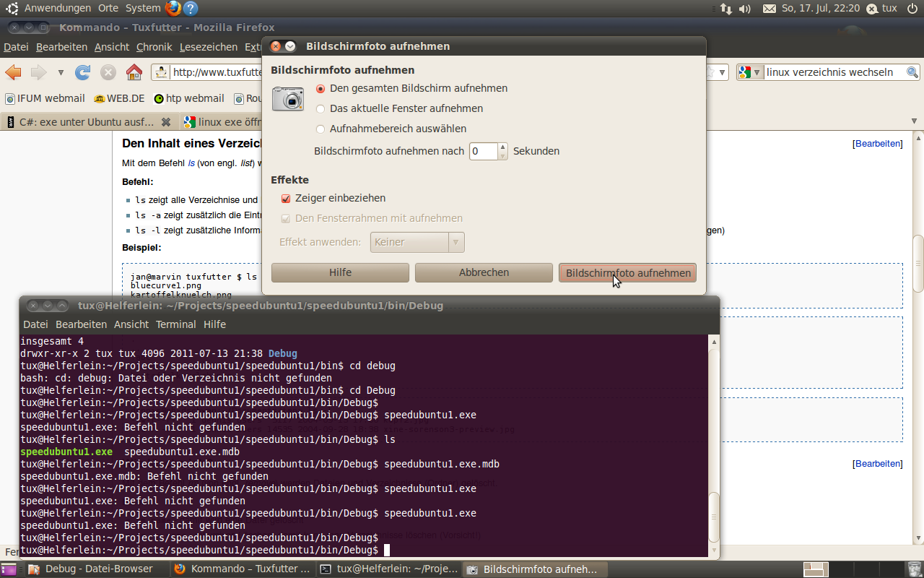Viewport: 924px width, 578px height.
Task: Click the Sekunden delay spinner arrows
Action: click(503, 151)
